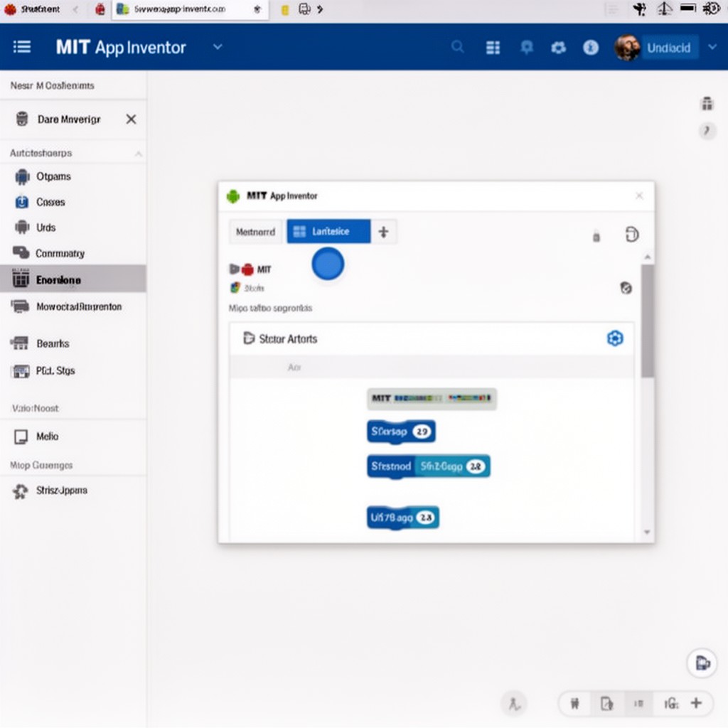Close the MIT App Inventor dialog
The height and width of the screenshot is (728, 728).
(639, 196)
